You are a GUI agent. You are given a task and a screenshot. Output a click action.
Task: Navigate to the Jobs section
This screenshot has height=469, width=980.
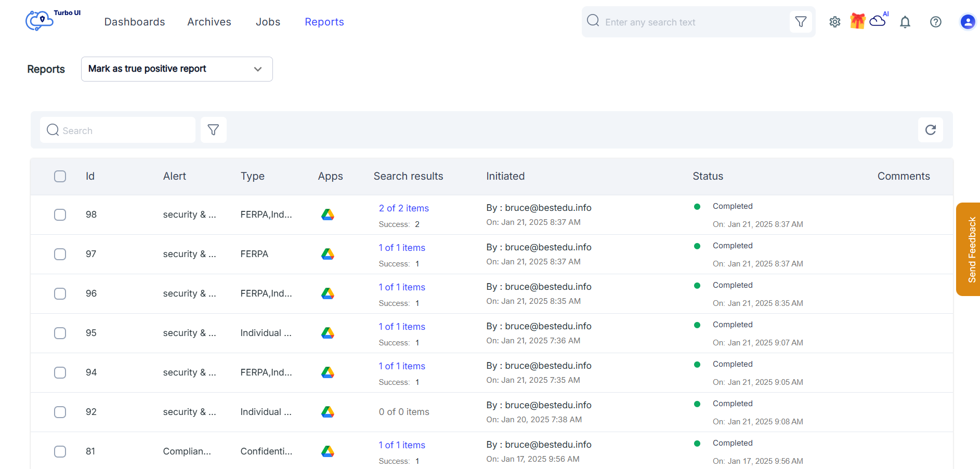pos(268,22)
